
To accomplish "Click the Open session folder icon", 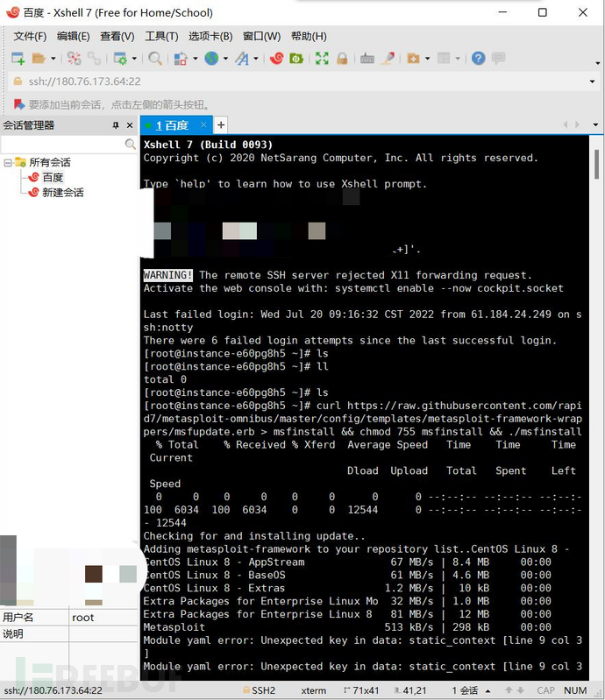I will (x=39, y=59).
